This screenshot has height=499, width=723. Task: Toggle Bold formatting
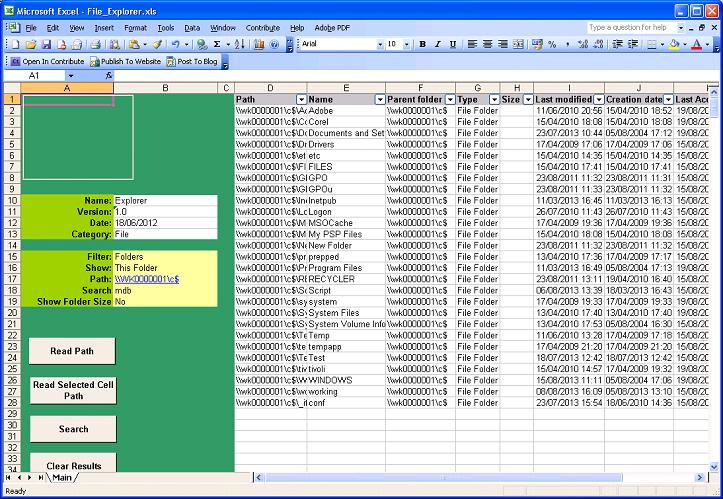click(423, 45)
